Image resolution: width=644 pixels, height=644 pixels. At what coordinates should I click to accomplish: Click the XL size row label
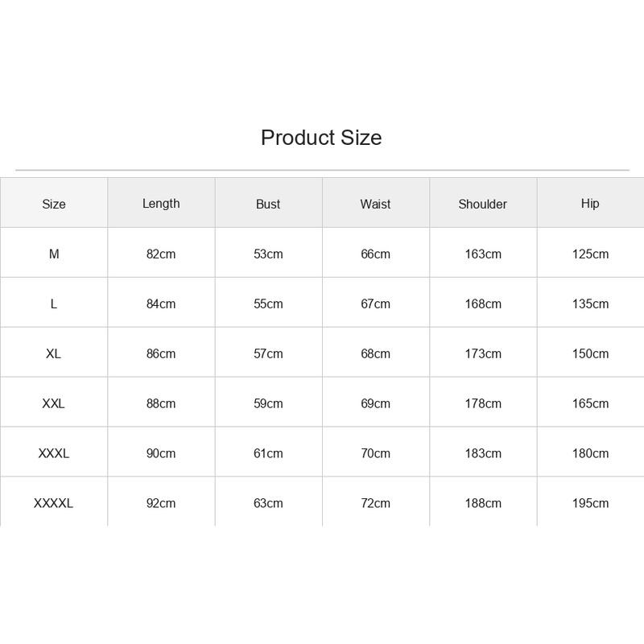[x=54, y=353]
